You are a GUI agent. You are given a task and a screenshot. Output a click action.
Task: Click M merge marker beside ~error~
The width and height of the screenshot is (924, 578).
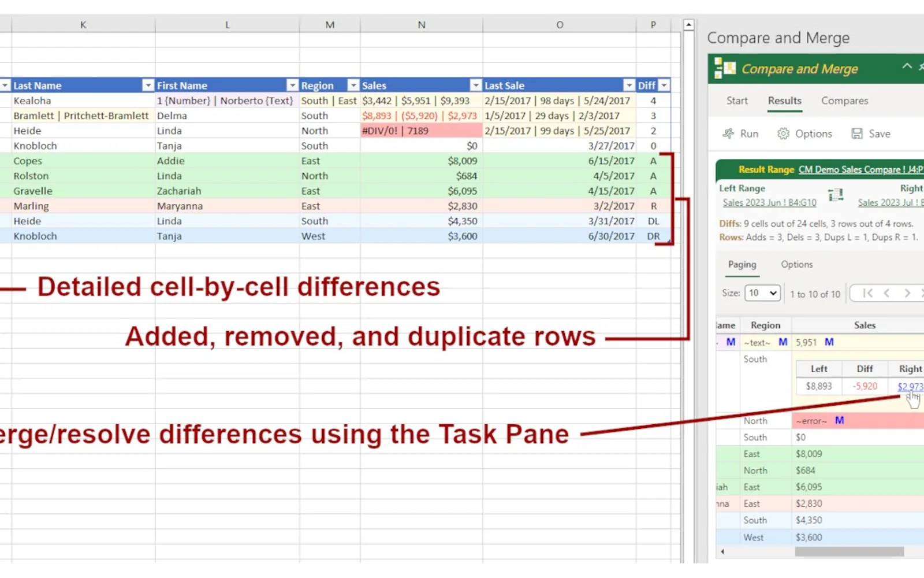click(840, 421)
